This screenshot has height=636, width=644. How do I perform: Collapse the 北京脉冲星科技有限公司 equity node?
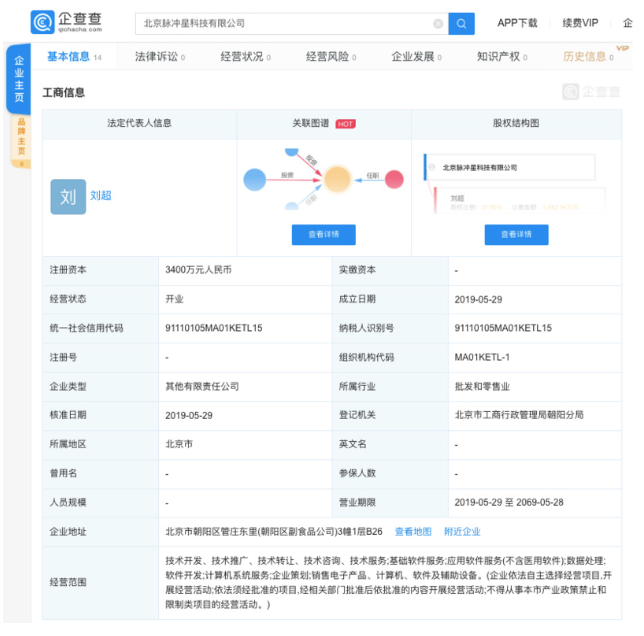tap(432, 167)
